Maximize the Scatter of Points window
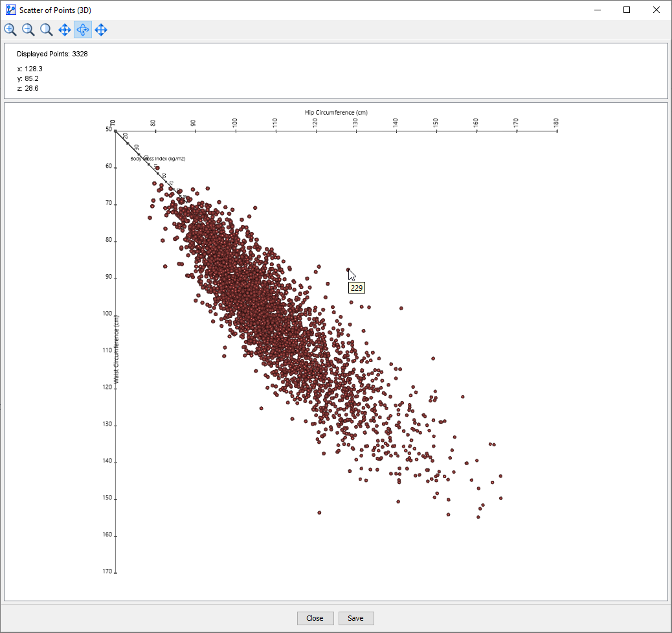Screen dimensions: 672x633 (x=627, y=10)
